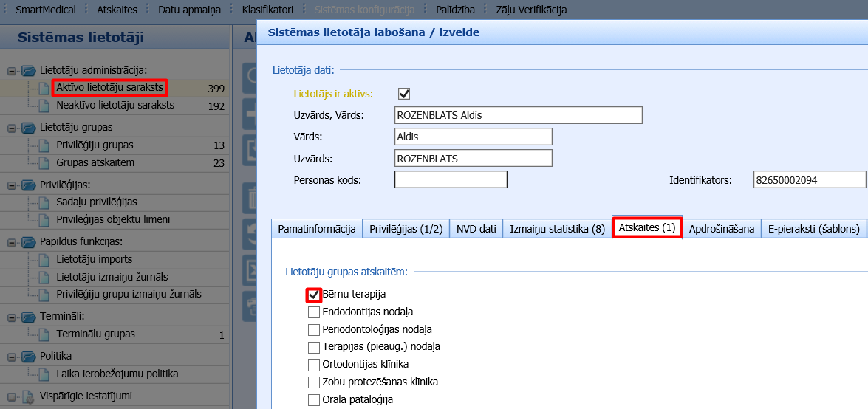Viewport: 868px width, 409px height.
Task: Click the page icon next to Lietotāju imports
Action: (44, 260)
